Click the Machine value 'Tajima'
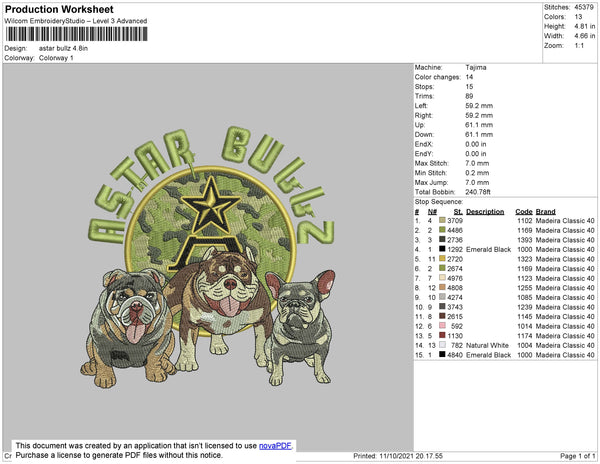The width and height of the screenshot is (600, 464). point(476,67)
